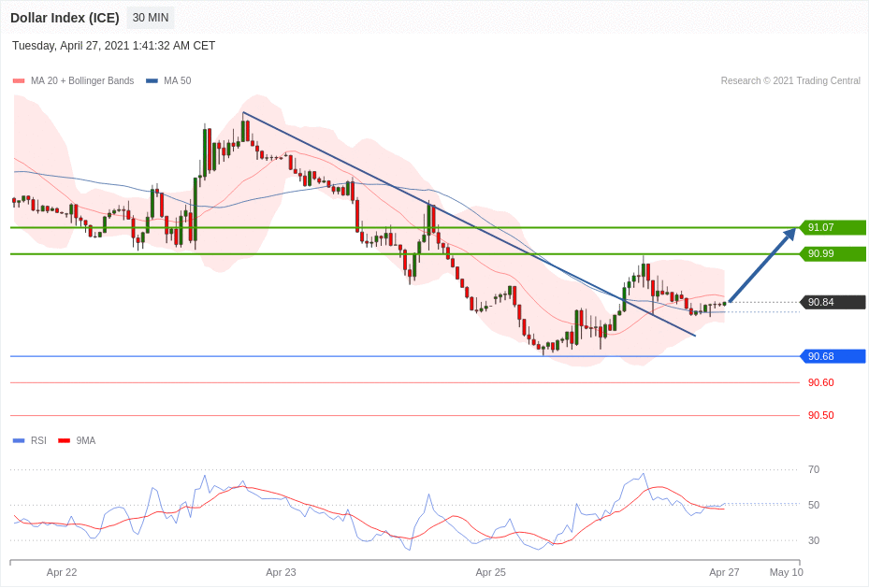
Task: Click the 90.60 red support label
Action: click(x=820, y=382)
